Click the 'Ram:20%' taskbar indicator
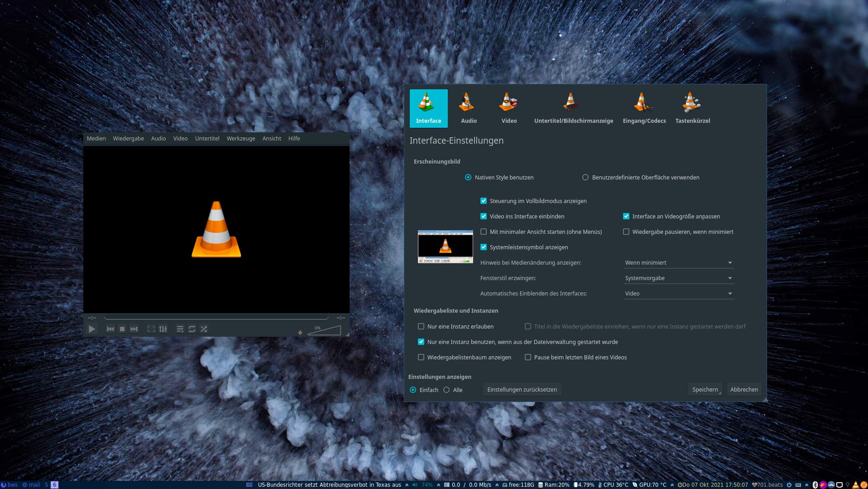Image resolution: width=868 pixels, height=489 pixels. click(x=553, y=485)
